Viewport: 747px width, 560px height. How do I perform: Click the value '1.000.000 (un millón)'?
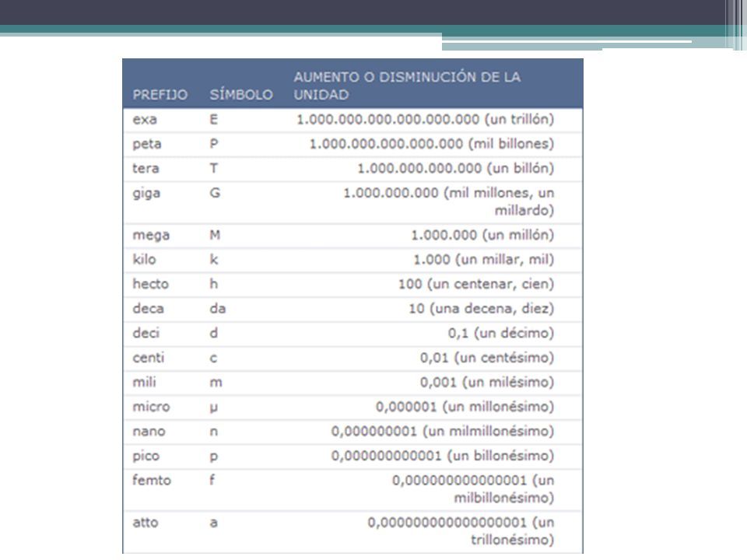482,236
